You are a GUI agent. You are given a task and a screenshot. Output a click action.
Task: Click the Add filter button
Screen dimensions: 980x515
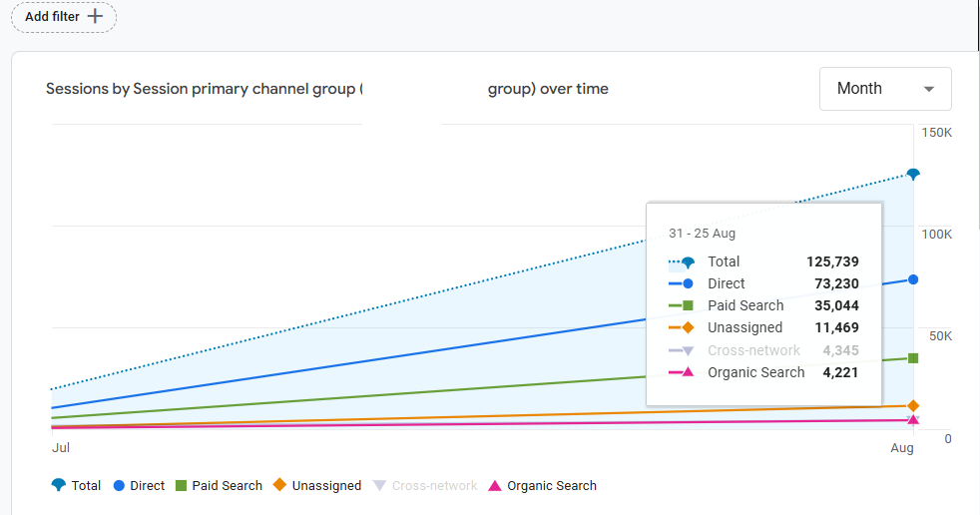coord(64,17)
